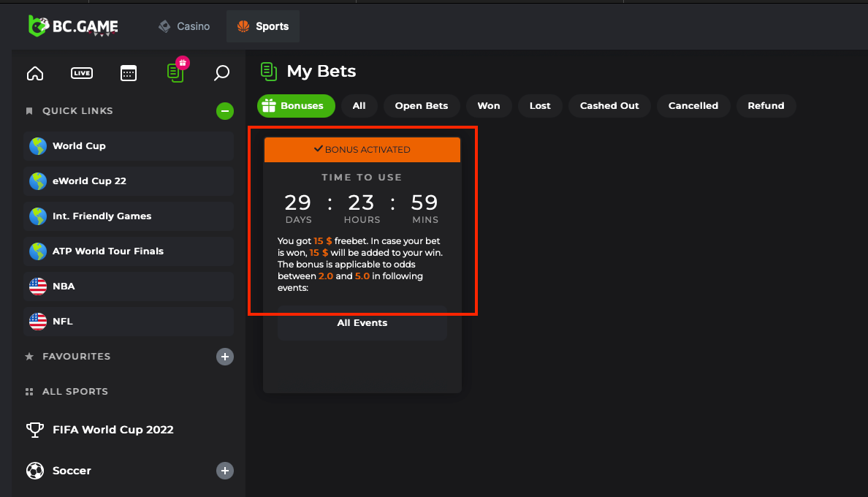This screenshot has width=868, height=497.
Task: Open the bet slip icon with gift badge
Action: pos(175,72)
